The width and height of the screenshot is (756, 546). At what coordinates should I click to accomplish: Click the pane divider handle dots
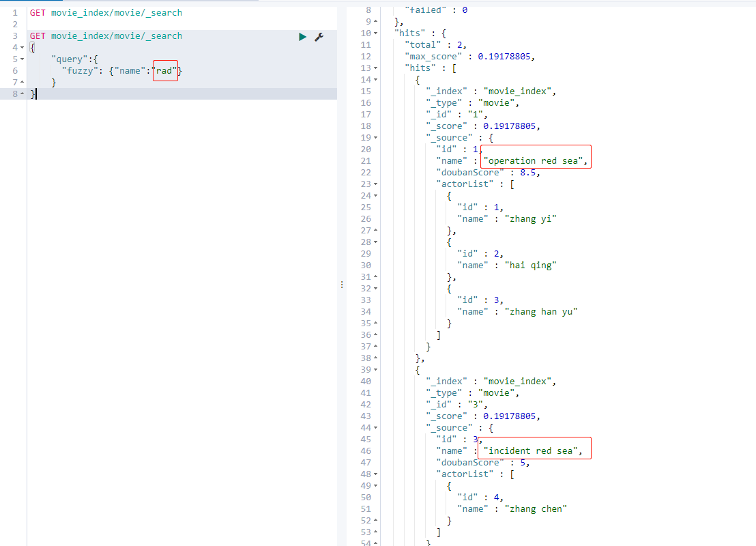pyautogui.click(x=342, y=285)
